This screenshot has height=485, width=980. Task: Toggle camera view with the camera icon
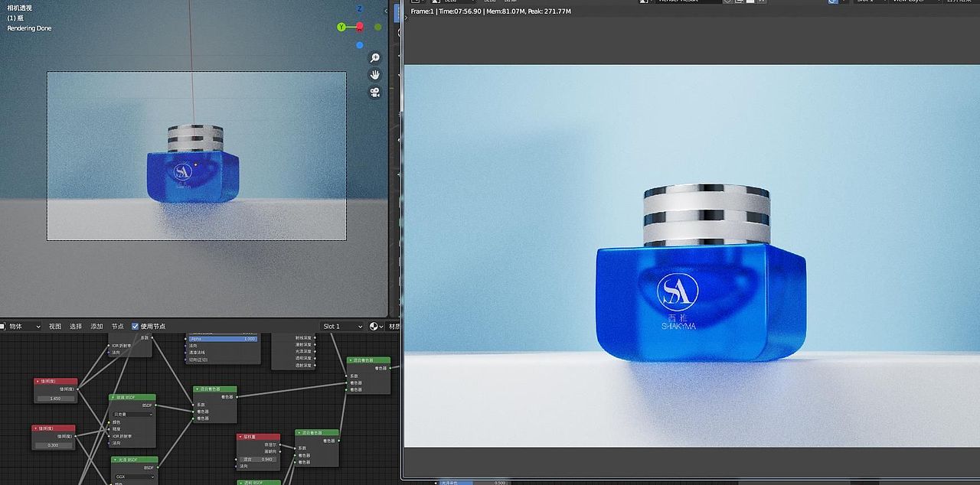click(375, 92)
